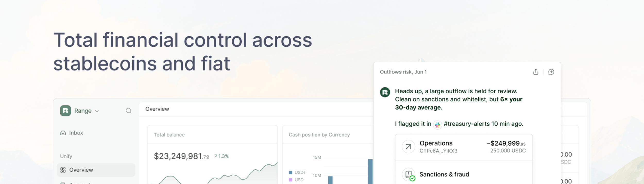Select the Overview sidebar item
This screenshot has height=184, width=644.
click(x=96, y=170)
